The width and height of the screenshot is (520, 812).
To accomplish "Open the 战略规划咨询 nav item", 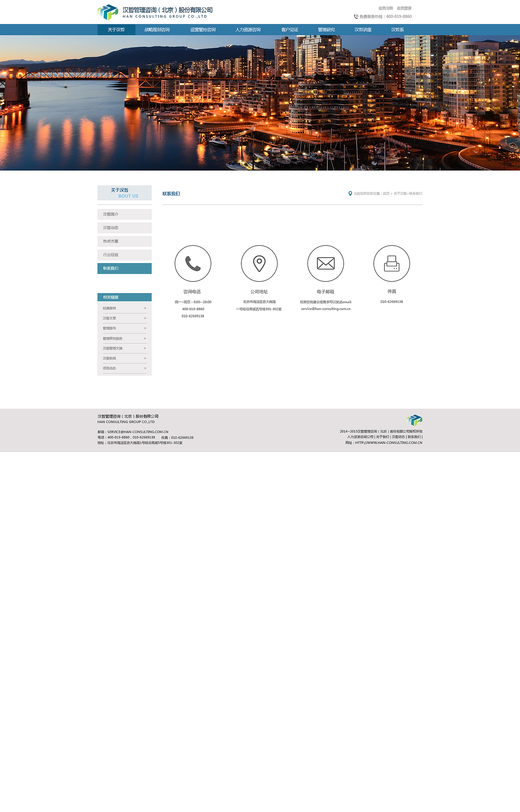I will click(x=157, y=30).
